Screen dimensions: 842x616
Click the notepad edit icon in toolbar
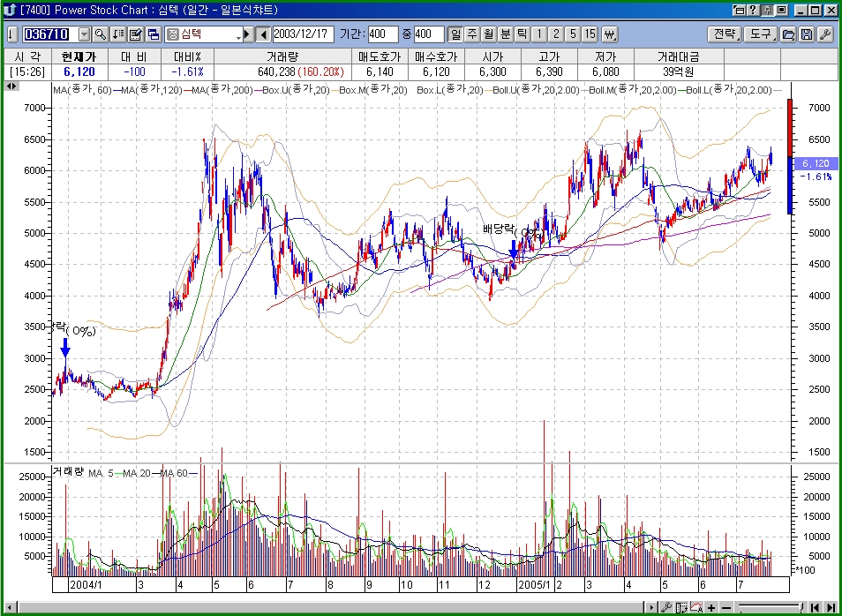[x=135, y=34]
